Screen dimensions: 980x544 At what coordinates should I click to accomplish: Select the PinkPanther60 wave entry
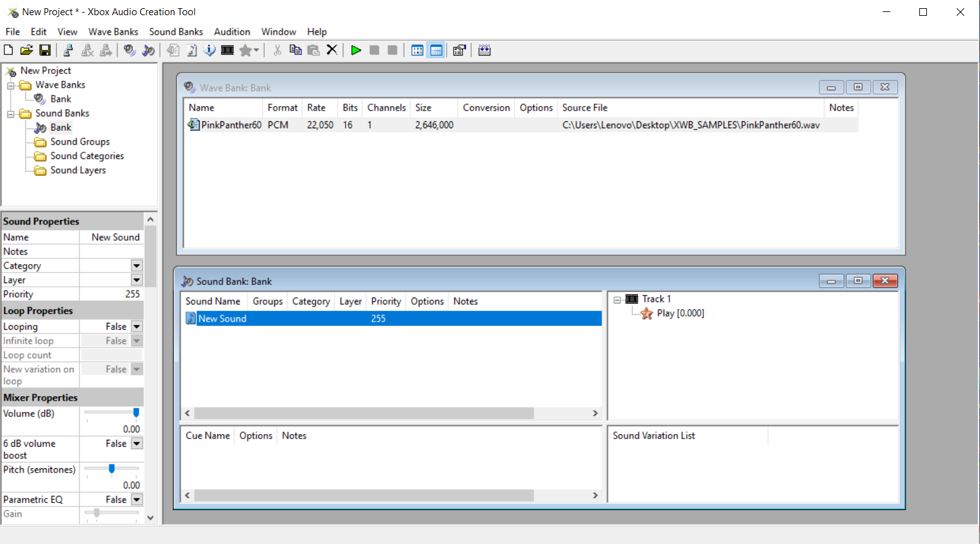(x=231, y=125)
